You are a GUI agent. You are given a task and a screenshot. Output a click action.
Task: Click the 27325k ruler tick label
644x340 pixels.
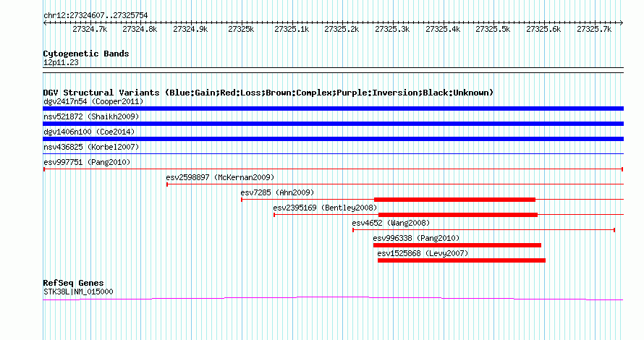tap(241, 29)
